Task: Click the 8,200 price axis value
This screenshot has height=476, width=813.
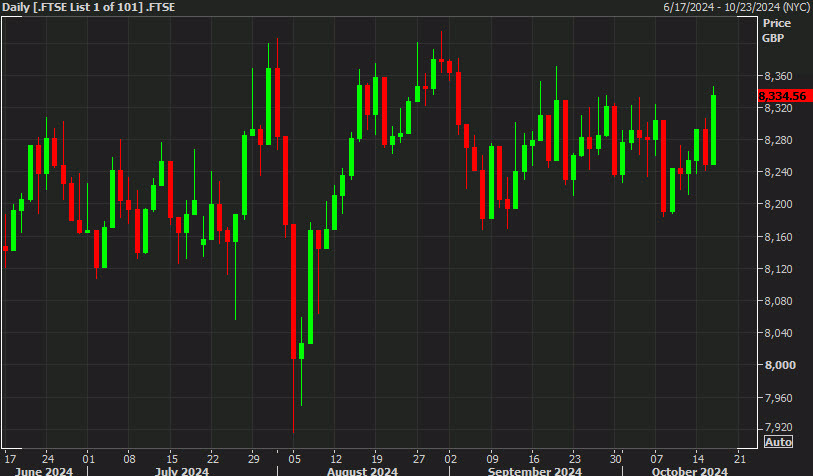Action: [x=778, y=204]
